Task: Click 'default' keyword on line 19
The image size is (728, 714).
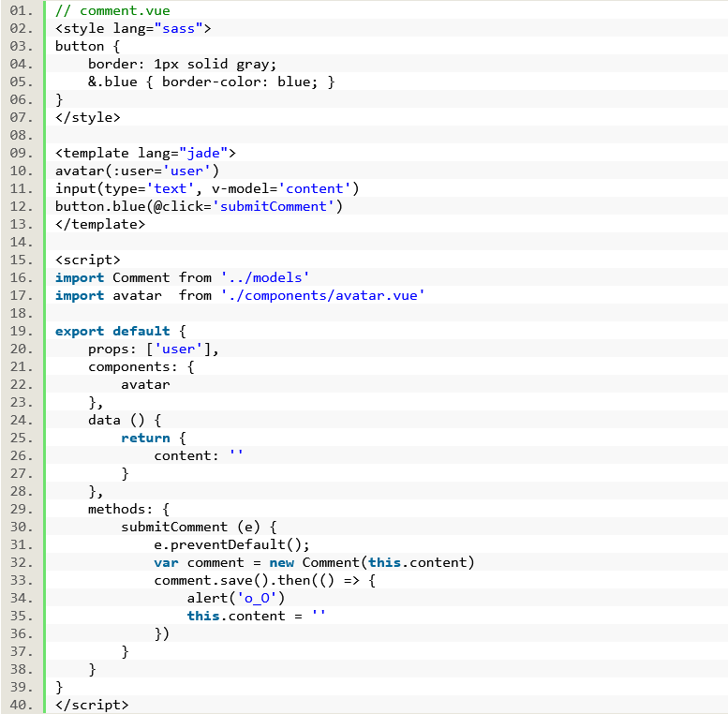Action: coord(141,331)
